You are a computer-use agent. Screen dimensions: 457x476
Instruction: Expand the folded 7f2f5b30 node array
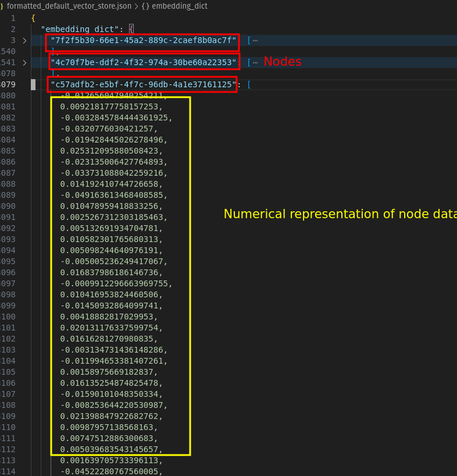coord(24,41)
